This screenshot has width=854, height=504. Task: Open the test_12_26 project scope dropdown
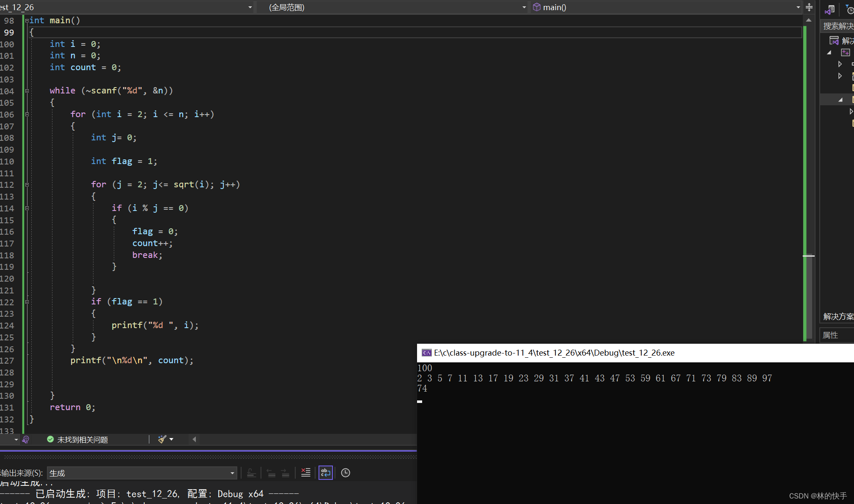click(x=250, y=7)
